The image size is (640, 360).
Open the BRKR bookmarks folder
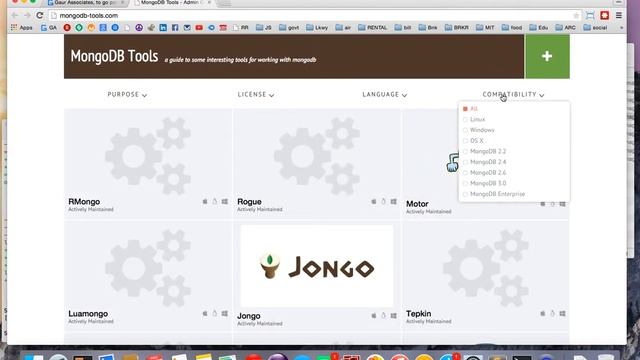point(457,27)
